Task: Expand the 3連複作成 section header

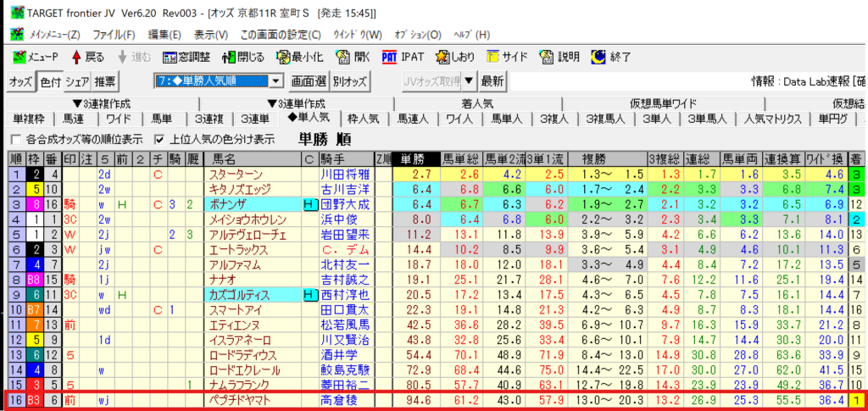Action: point(102,103)
